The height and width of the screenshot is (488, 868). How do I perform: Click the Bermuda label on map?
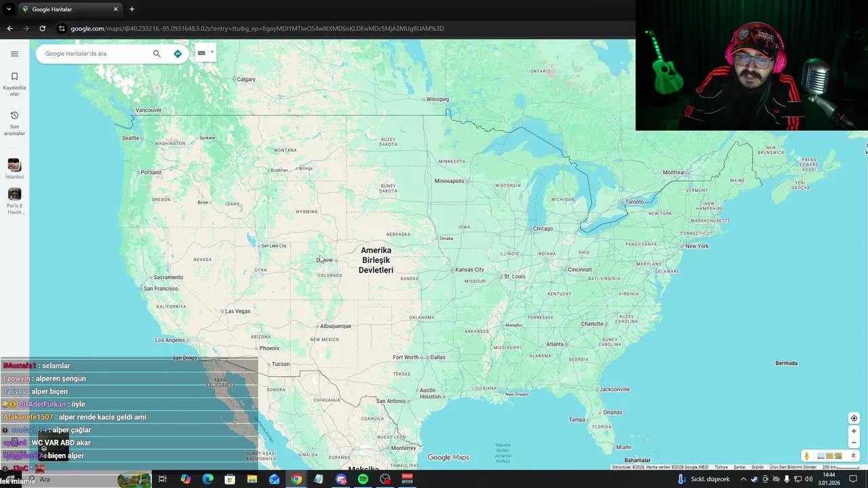coord(787,363)
